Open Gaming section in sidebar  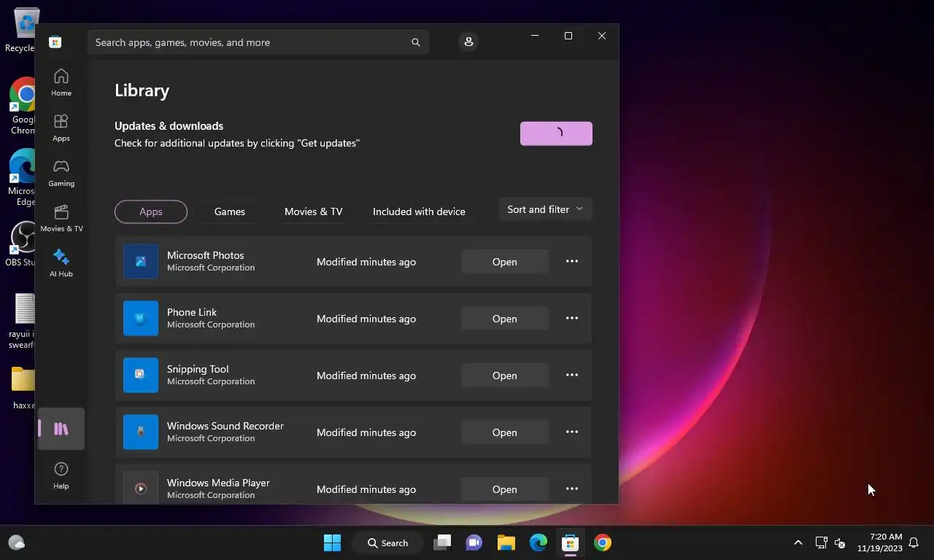[x=61, y=173]
